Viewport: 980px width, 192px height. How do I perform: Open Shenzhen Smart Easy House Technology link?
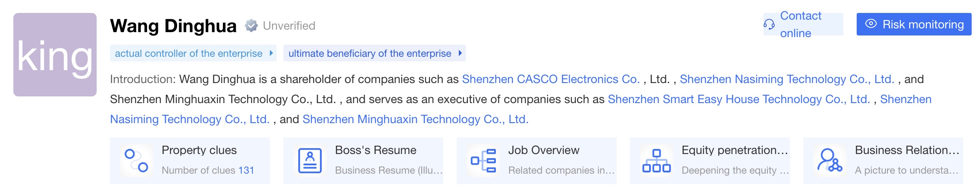tap(738, 99)
